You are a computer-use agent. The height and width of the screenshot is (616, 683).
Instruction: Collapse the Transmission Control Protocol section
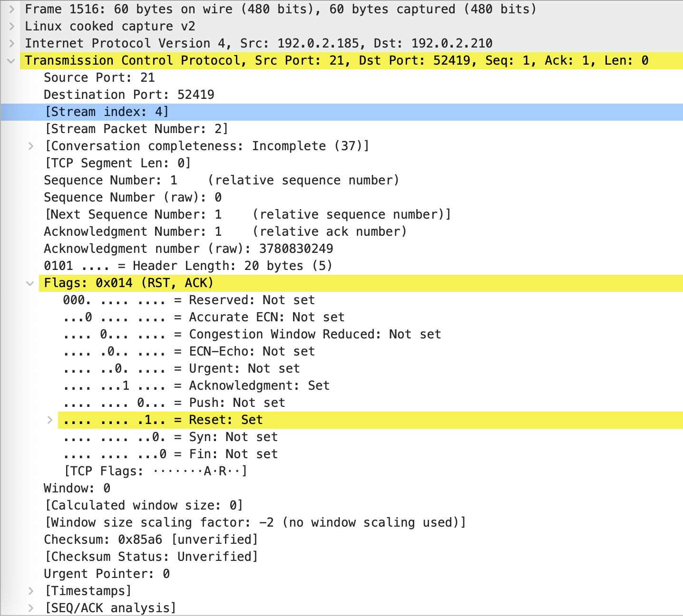pos(11,61)
